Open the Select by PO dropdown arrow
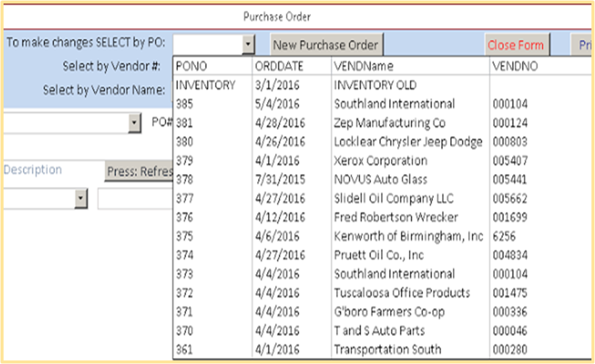Image resolution: width=595 pixels, height=364 pixels. [x=248, y=45]
